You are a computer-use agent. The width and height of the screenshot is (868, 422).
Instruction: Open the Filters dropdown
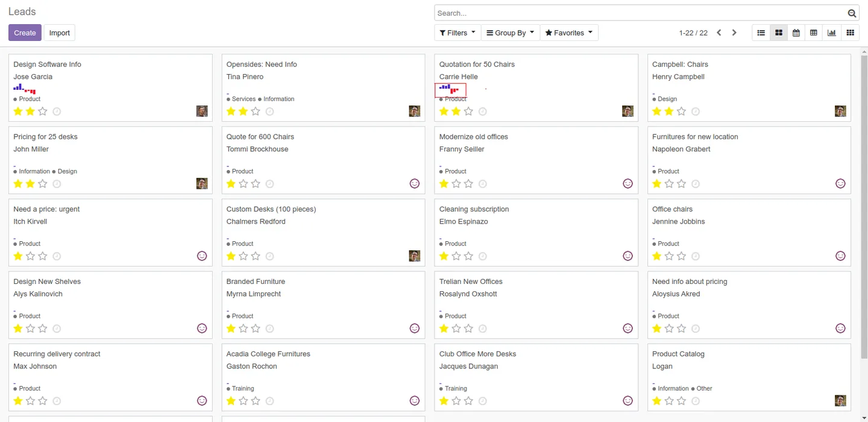(458, 33)
